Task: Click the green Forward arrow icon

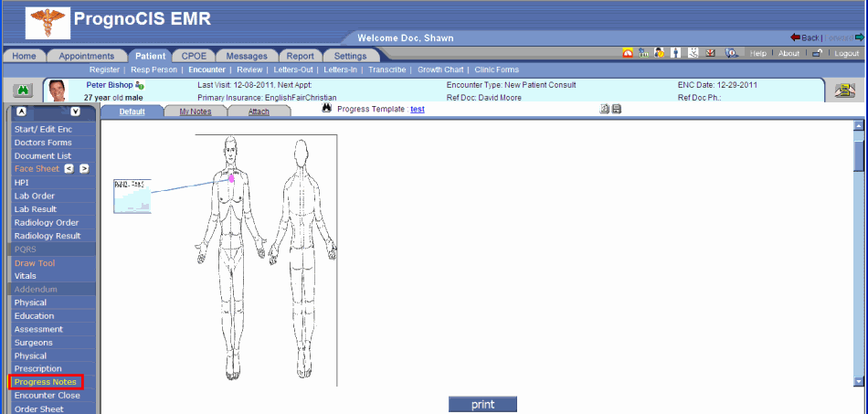Action: click(x=859, y=37)
